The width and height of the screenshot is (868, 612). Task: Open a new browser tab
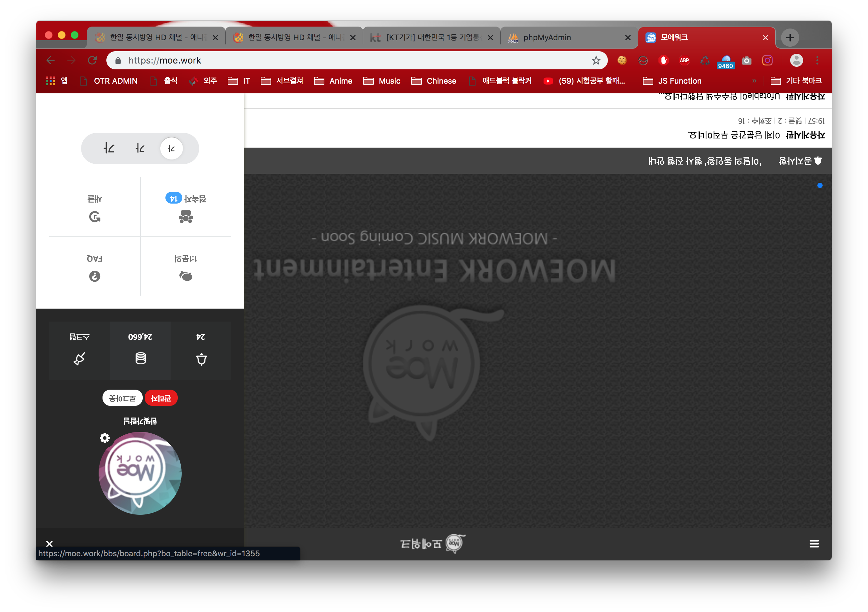(790, 37)
